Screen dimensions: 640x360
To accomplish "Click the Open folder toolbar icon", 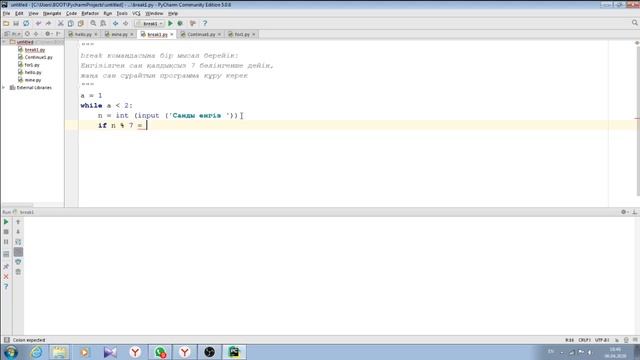I will pyautogui.click(x=6, y=24).
